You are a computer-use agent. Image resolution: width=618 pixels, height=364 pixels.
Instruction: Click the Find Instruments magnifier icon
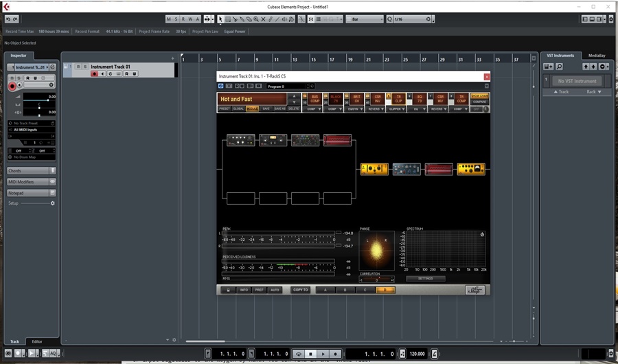[559, 67]
